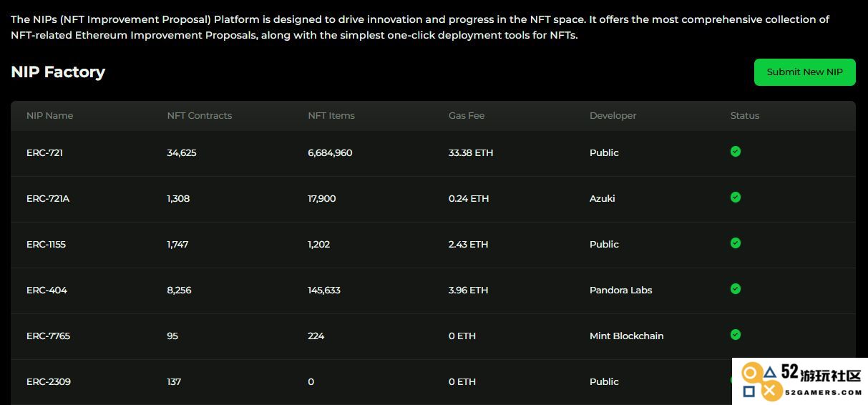The image size is (868, 405).
Task: Select ERC-7765 in the NIP list
Action: [x=433, y=336]
